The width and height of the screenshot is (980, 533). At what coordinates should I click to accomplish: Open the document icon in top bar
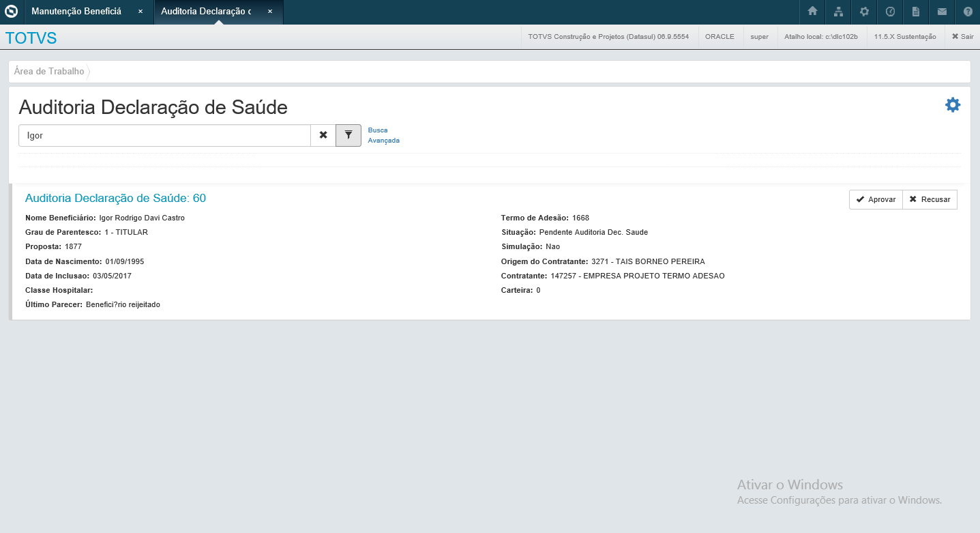(916, 12)
